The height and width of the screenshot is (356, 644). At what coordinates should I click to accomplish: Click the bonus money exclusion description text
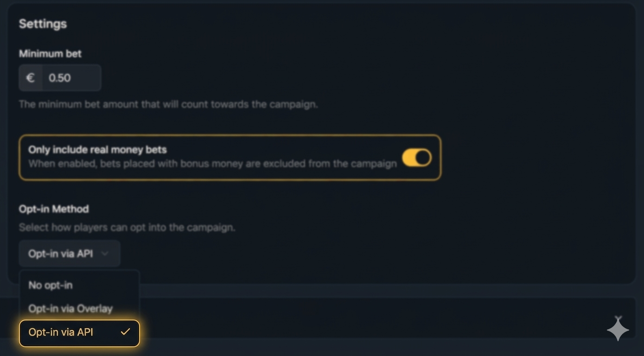coord(212,164)
